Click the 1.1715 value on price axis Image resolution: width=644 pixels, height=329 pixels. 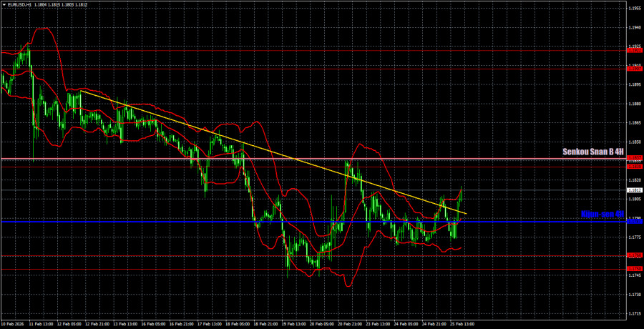635,313
